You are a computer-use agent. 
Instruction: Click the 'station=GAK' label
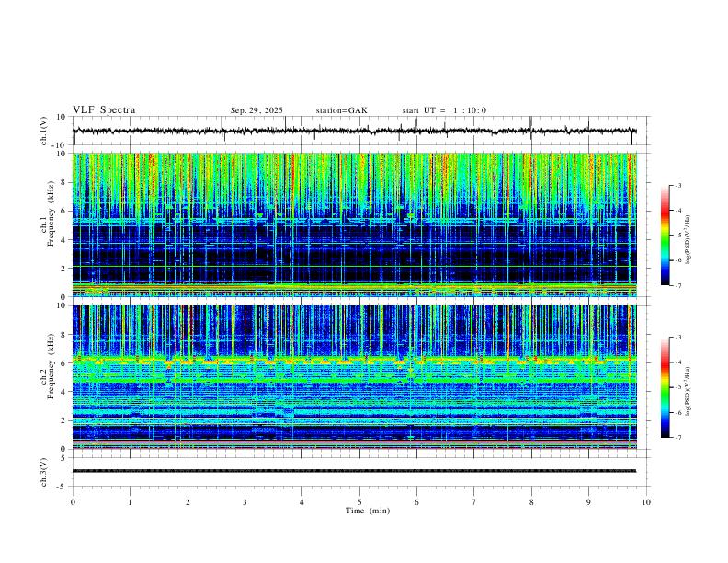point(341,110)
